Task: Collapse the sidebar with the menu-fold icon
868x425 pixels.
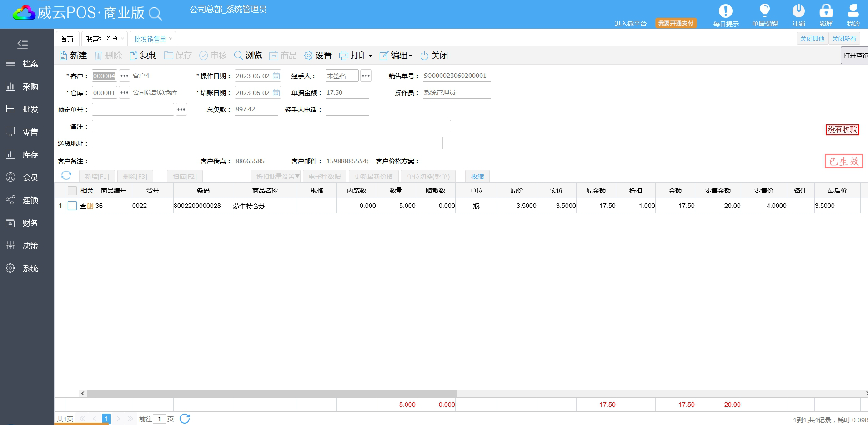Action: (x=22, y=44)
